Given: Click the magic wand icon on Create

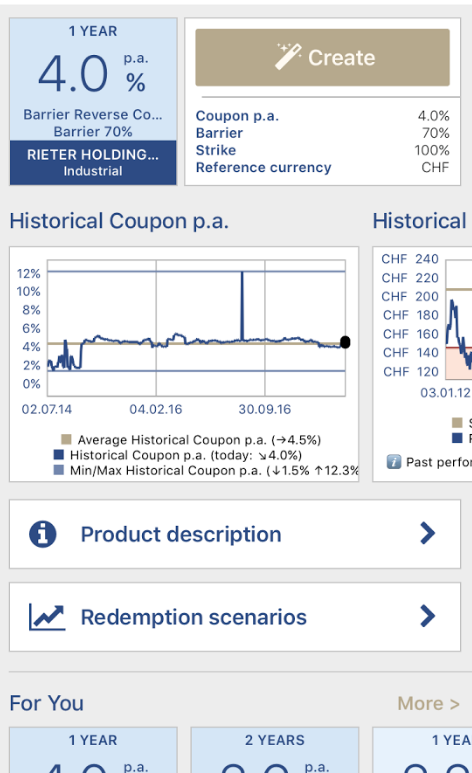Looking at the screenshot, I should pos(289,56).
